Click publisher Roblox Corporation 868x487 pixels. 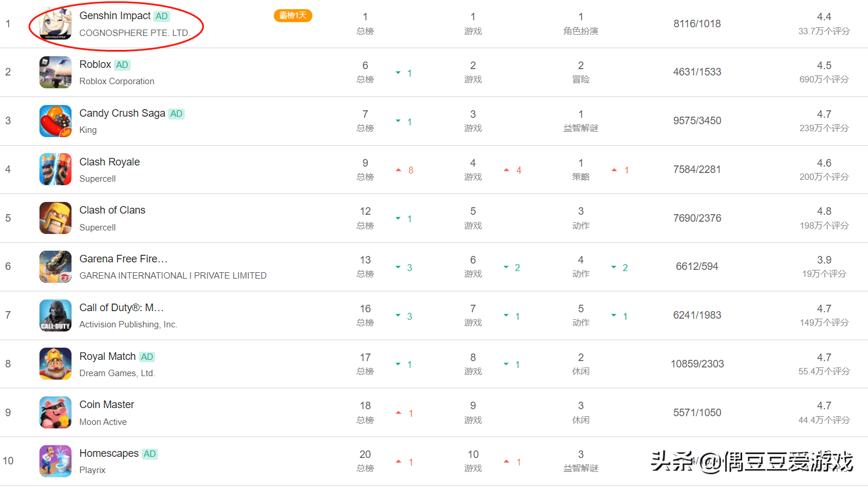117,81
